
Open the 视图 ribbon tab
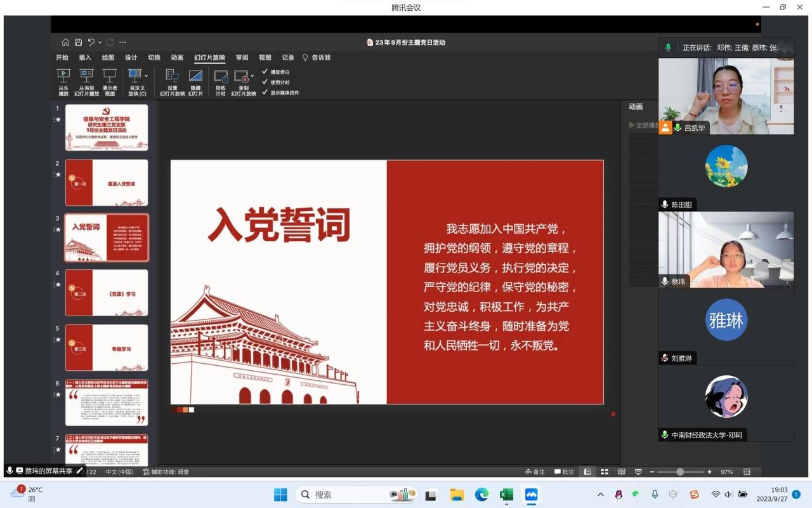(x=265, y=57)
